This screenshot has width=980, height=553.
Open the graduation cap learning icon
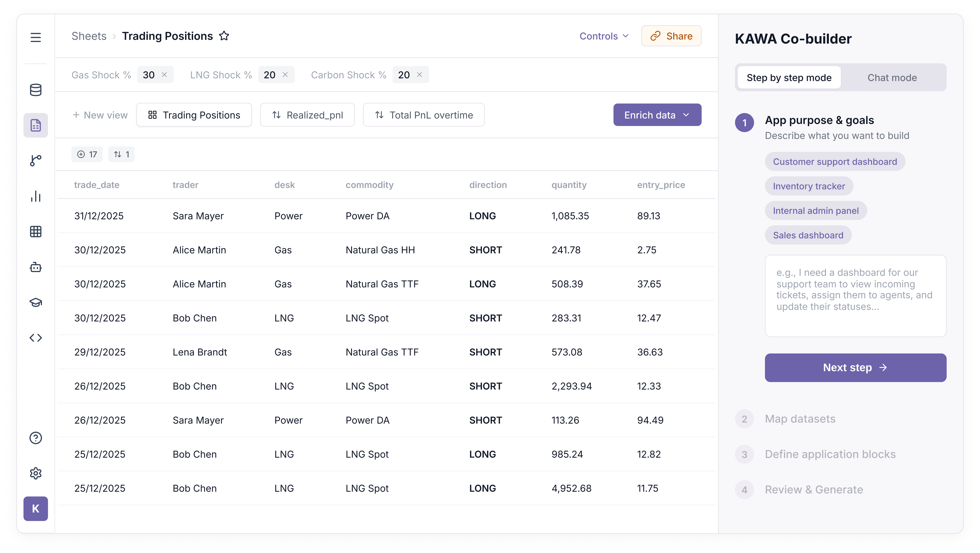(x=35, y=302)
